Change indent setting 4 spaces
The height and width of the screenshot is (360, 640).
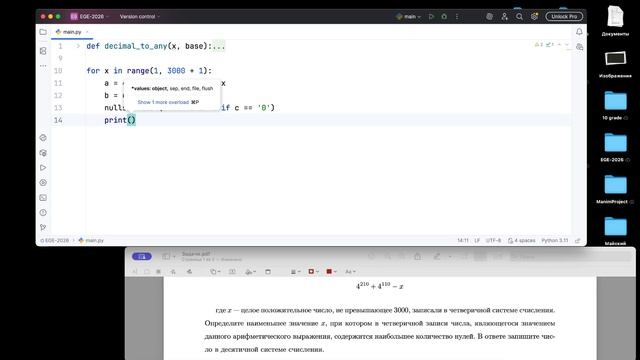tap(522, 240)
